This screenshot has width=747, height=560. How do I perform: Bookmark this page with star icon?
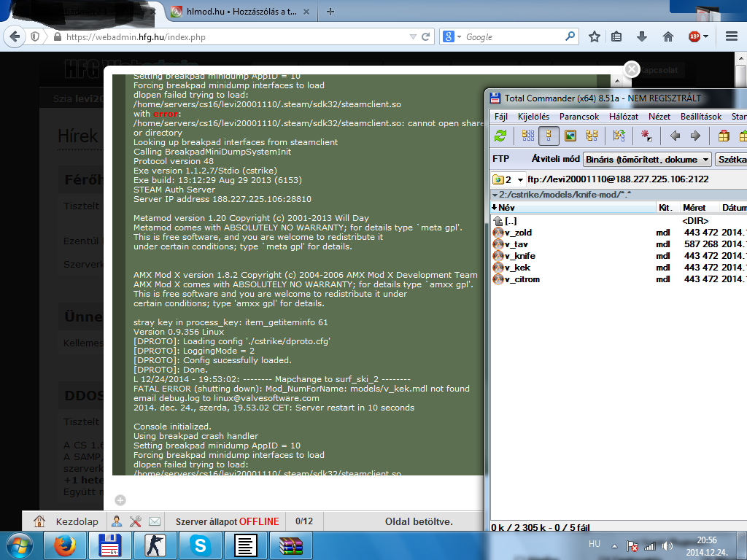[x=594, y=36]
